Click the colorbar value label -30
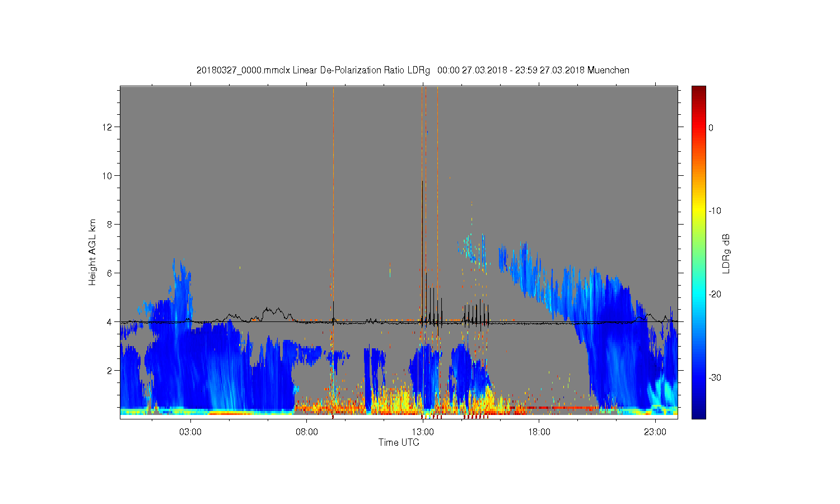 point(715,378)
